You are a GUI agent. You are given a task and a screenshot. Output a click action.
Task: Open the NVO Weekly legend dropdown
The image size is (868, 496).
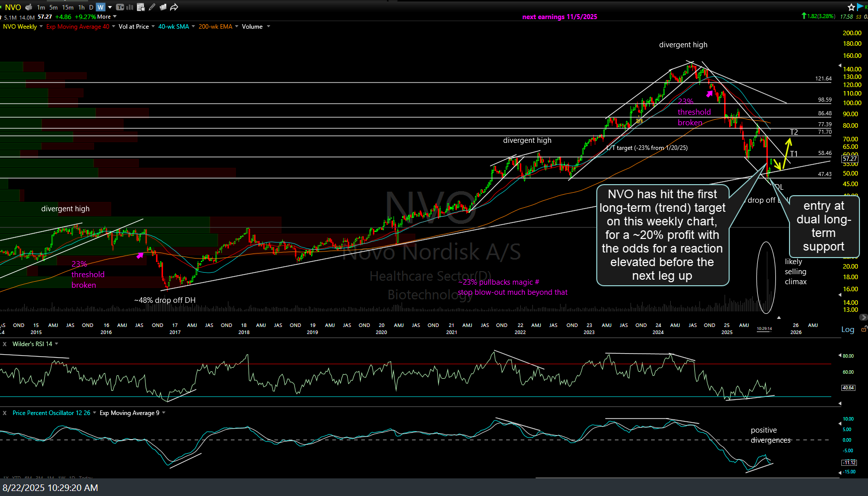click(41, 27)
